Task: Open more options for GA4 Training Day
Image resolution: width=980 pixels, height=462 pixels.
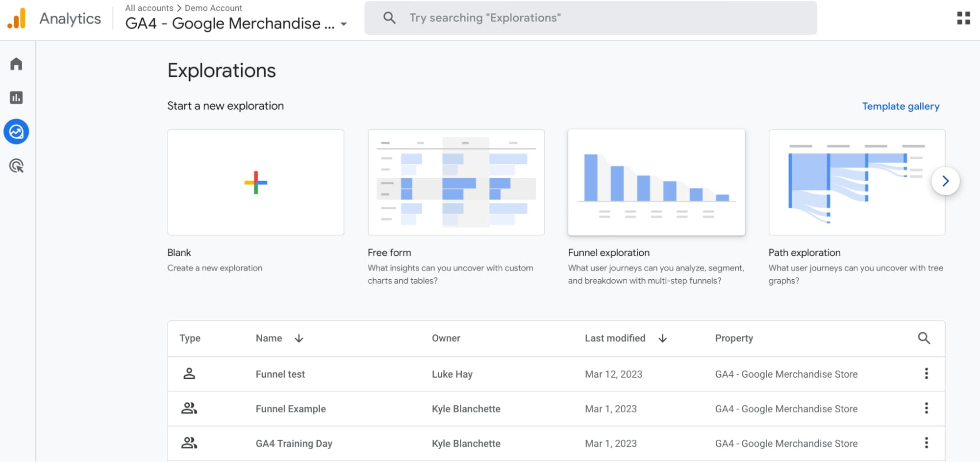Action: click(926, 443)
